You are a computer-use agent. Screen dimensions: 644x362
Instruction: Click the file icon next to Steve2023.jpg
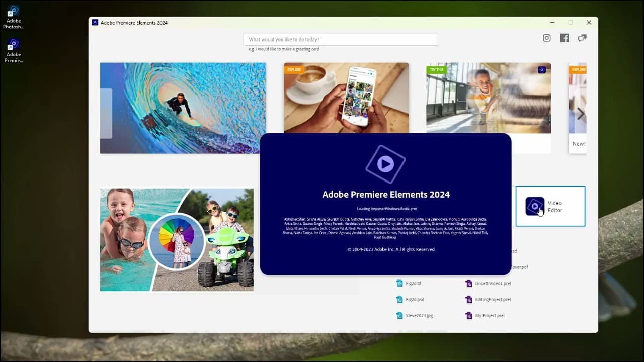[x=399, y=315]
